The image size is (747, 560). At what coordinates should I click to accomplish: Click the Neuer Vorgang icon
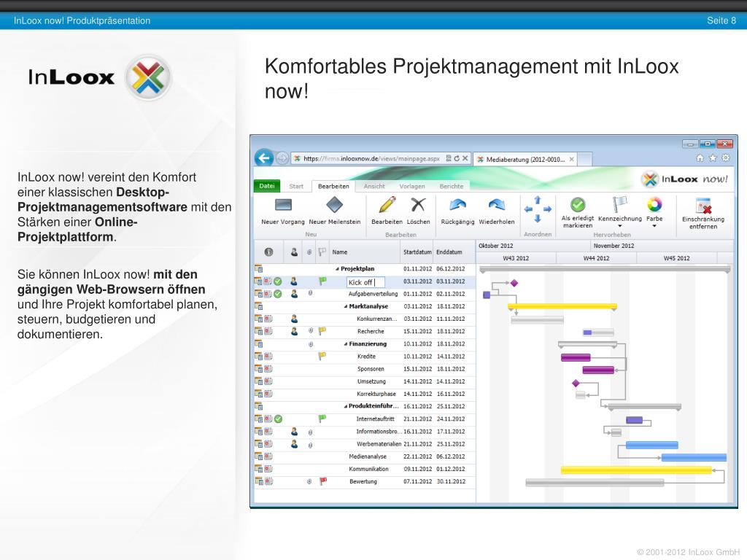coord(283,205)
